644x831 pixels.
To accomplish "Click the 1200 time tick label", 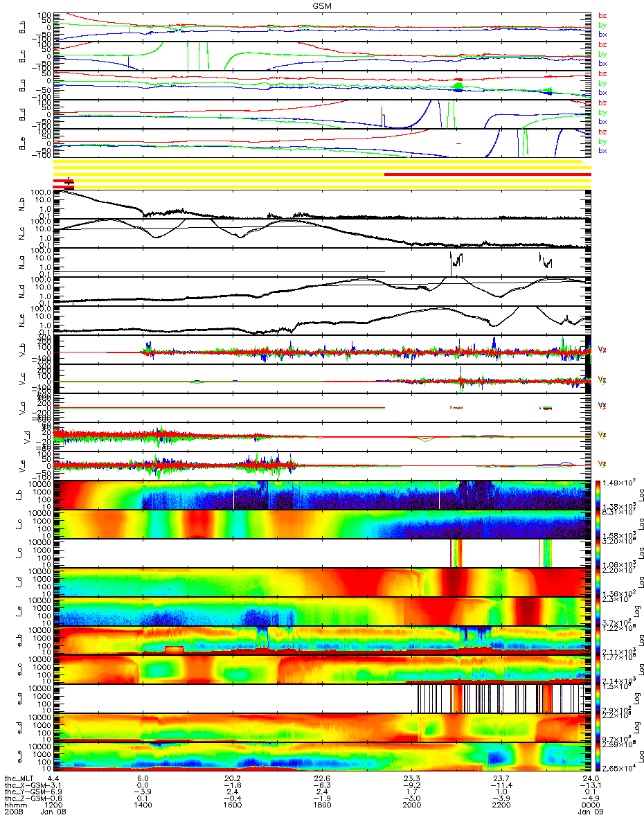I will tap(53, 805).
